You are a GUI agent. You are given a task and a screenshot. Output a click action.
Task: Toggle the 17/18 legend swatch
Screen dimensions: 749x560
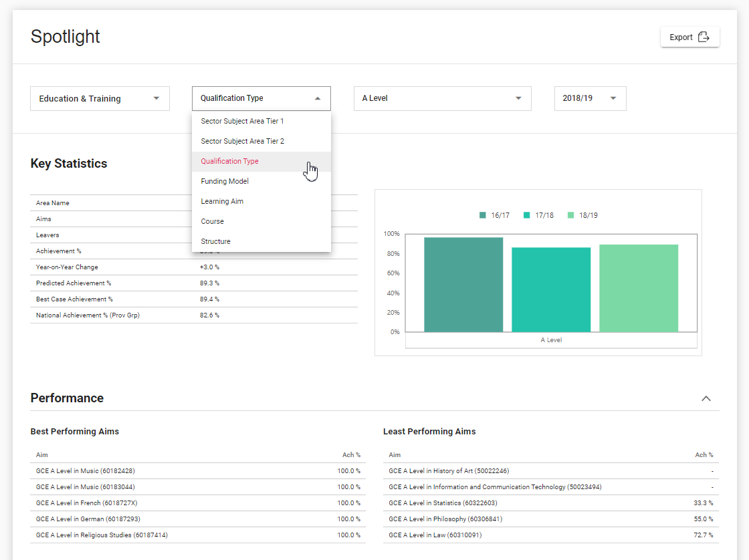[527, 215]
